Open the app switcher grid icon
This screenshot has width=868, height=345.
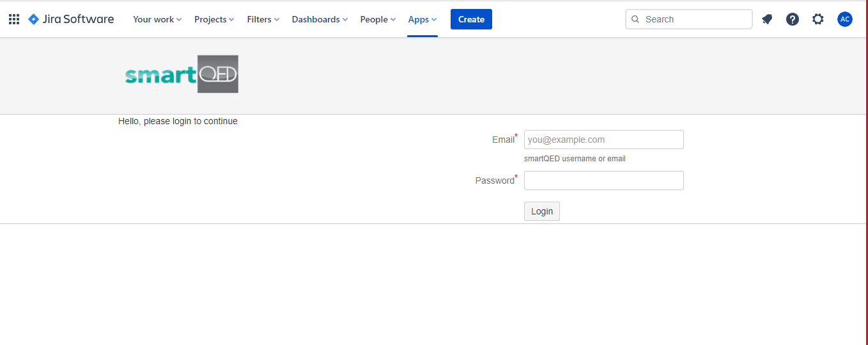click(14, 19)
